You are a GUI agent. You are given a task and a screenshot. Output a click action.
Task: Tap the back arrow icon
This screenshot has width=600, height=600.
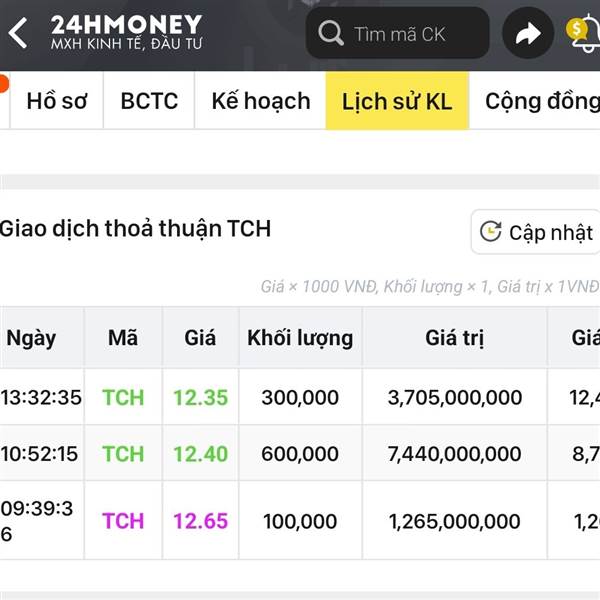click(x=18, y=33)
